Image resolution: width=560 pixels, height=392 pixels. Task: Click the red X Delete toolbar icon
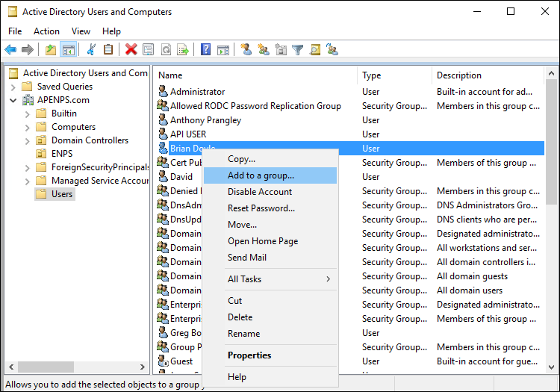pos(131,49)
